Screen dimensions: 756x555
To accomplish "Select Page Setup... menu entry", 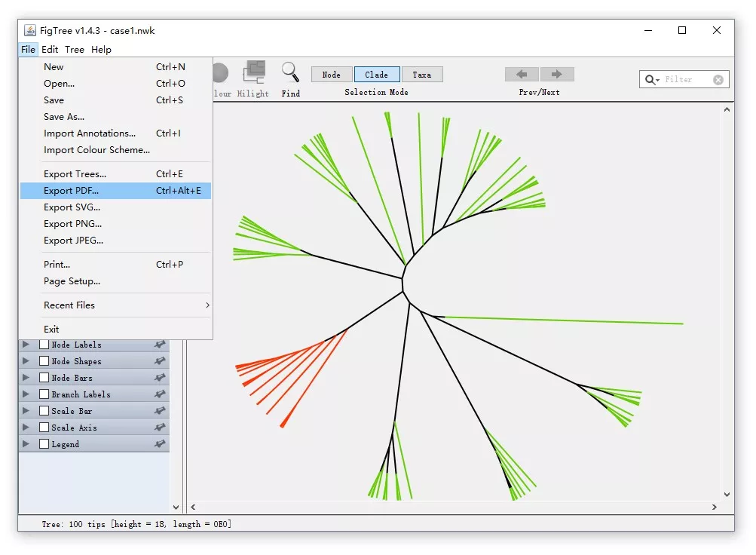I will 116,281.
